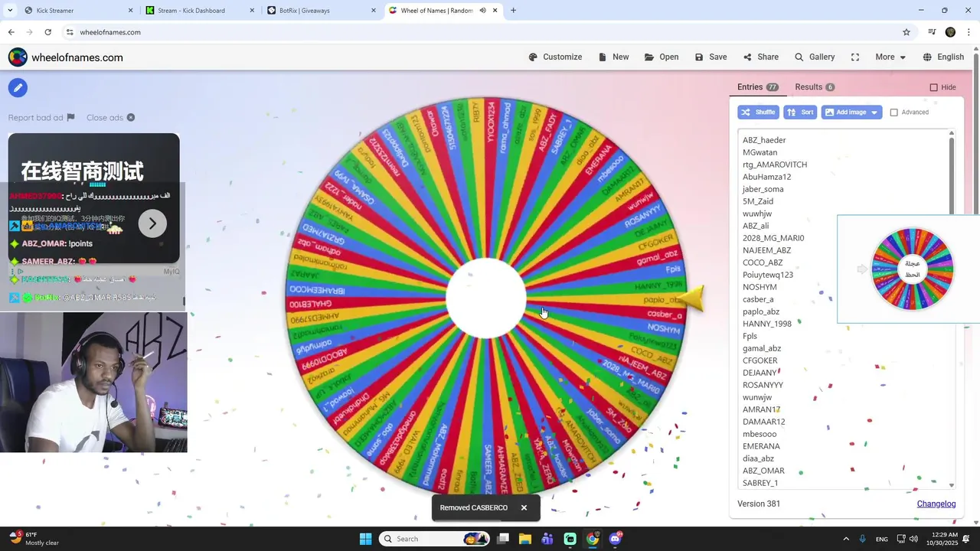Click the Close ads button
The height and width of the screenshot is (551, 980).
point(110,117)
